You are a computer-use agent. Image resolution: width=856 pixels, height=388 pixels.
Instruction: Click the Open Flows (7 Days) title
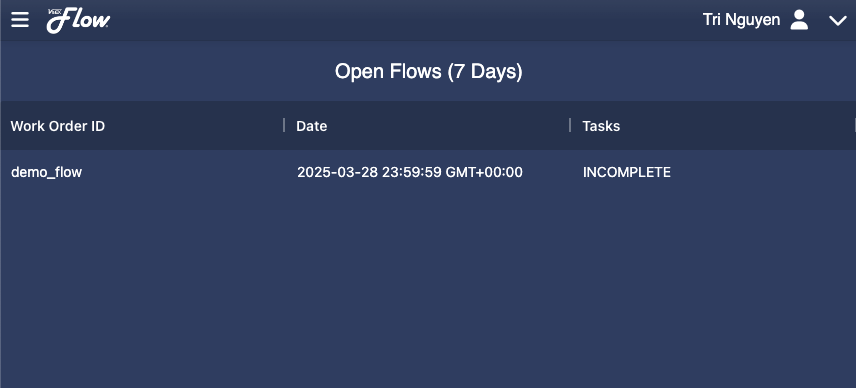click(429, 71)
